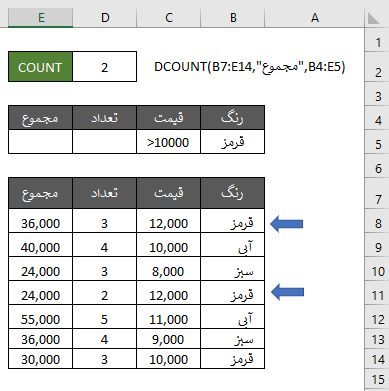
Task: Click the >10000 criteria cell
Action: click(169, 142)
